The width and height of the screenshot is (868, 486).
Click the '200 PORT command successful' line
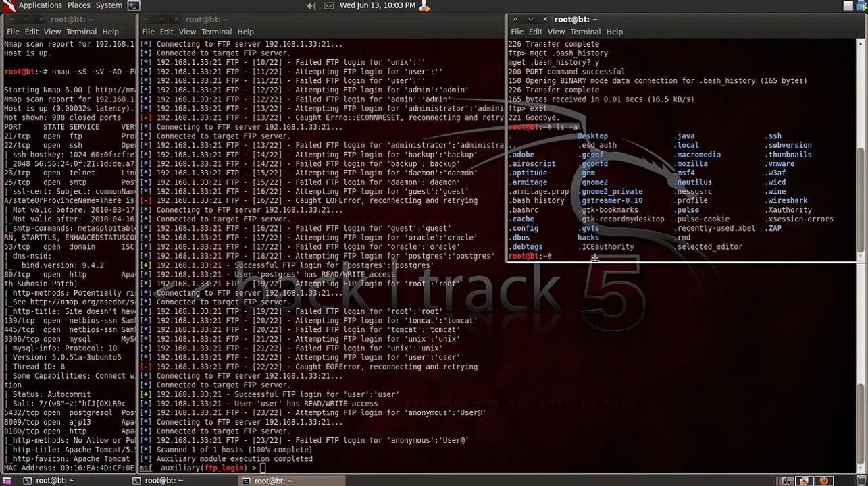coord(566,72)
